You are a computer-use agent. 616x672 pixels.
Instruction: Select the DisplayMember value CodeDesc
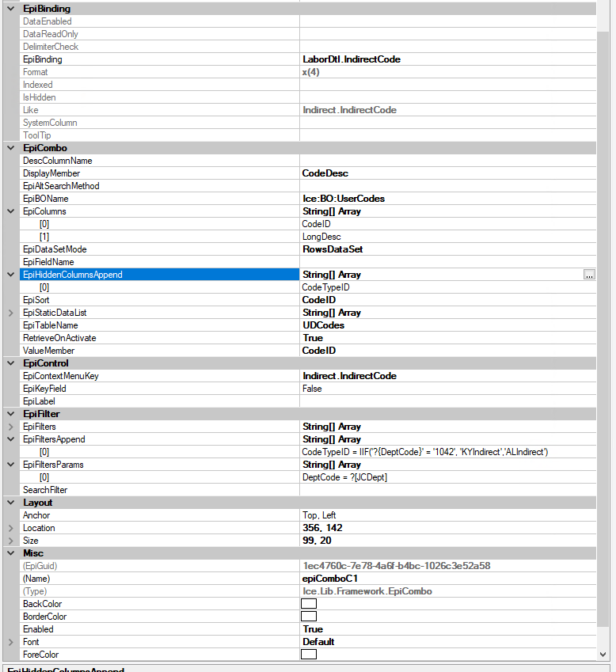click(325, 173)
